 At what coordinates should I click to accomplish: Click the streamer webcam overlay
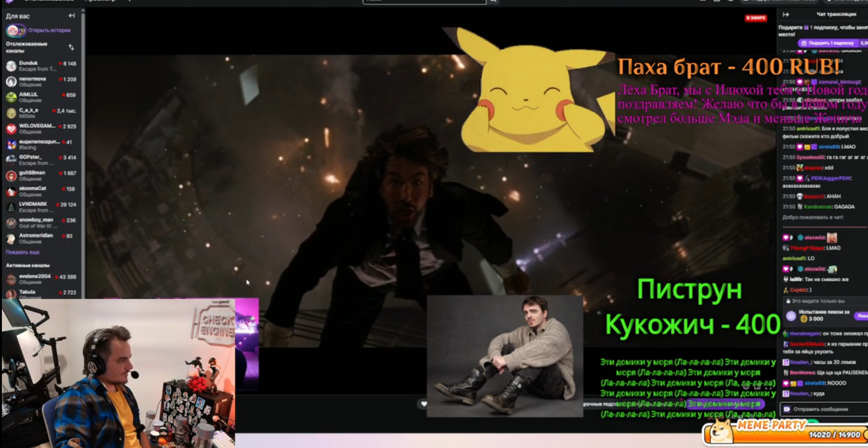coord(119,373)
